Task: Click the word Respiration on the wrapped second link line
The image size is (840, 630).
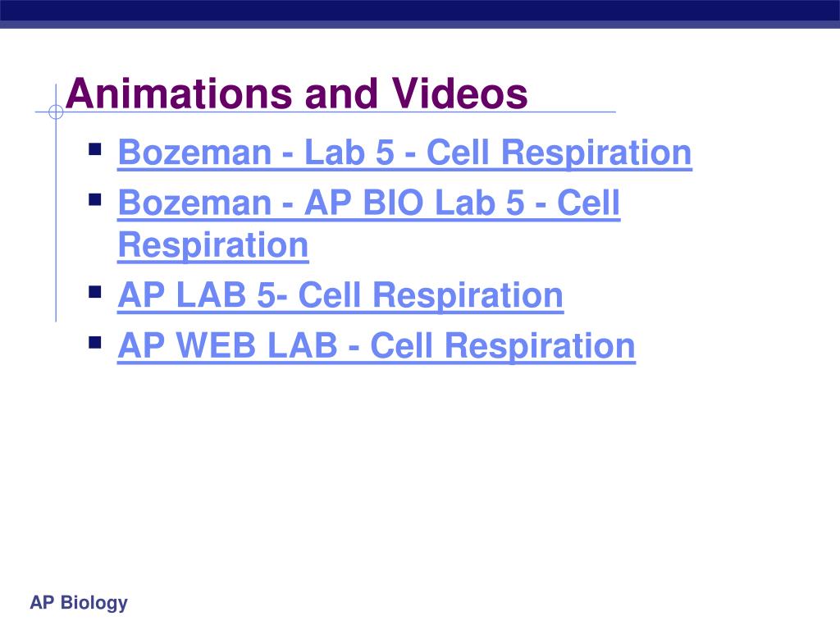Action: point(212,245)
